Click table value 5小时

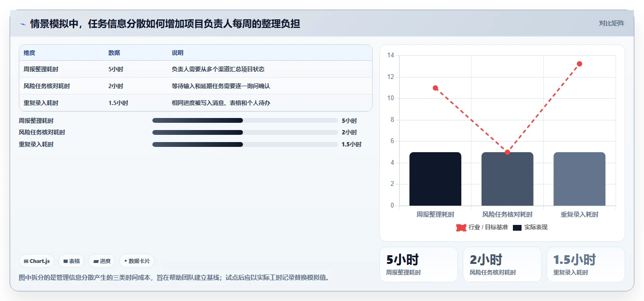[116, 69]
